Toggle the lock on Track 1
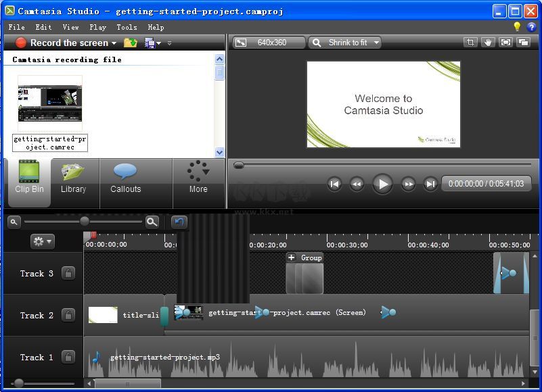This screenshot has width=542, height=392. tap(68, 357)
